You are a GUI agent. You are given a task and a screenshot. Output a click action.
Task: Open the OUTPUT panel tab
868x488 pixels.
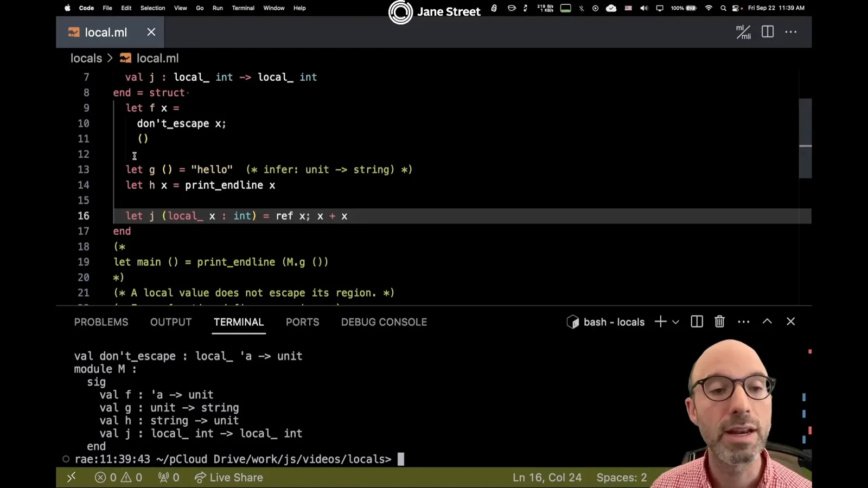pyautogui.click(x=171, y=322)
